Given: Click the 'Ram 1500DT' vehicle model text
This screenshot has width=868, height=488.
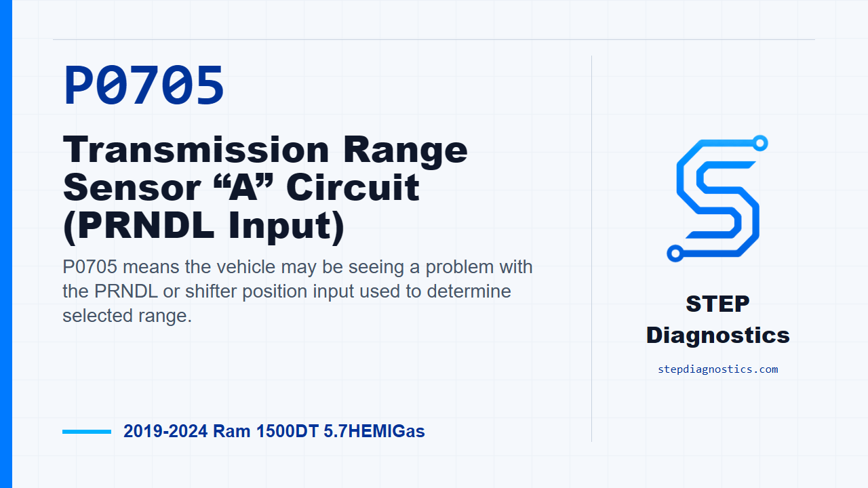Looking at the screenshot, I should [x=265, y=431].
